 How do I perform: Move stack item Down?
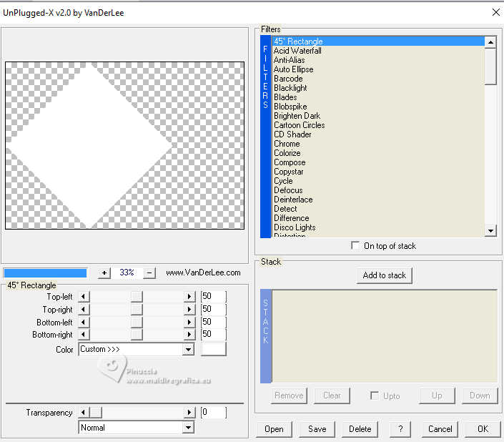point(480,396)
